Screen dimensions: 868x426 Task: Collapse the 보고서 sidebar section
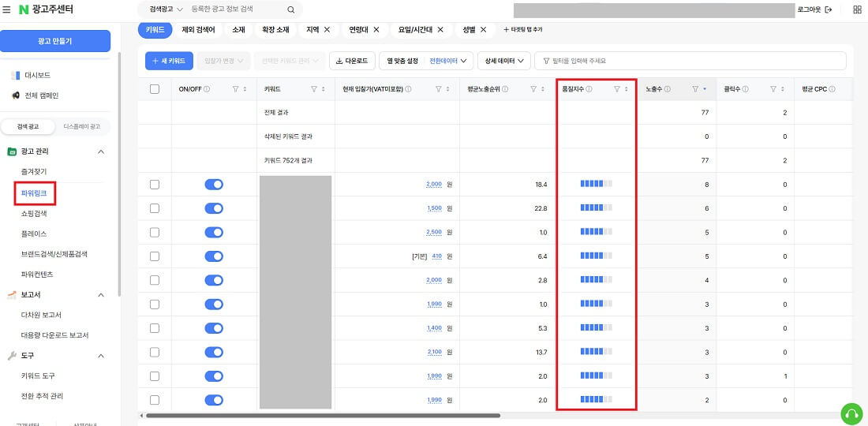point(101,295)
